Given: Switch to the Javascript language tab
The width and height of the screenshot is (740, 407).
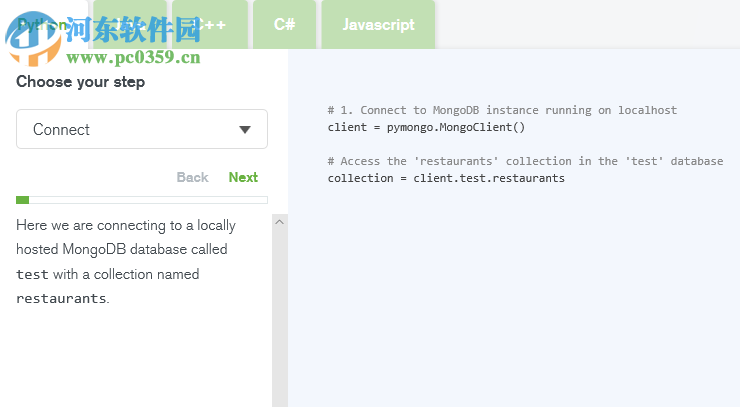Looking at the screenshot, I should point(378,25).
